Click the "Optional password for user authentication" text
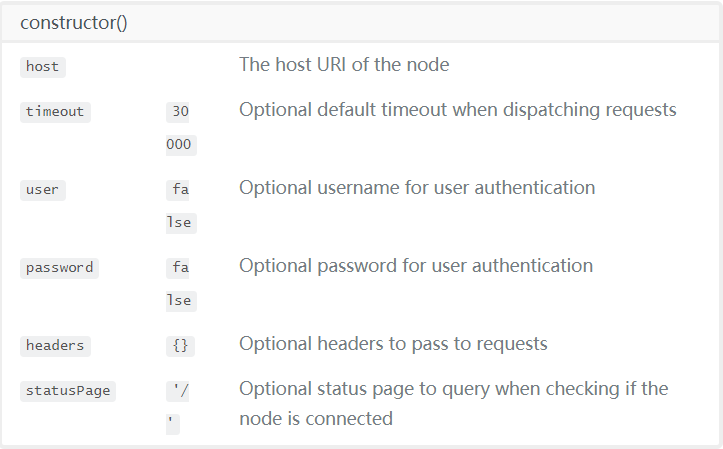The height and width of the screenshot is (449, 723). tap(416, 266)
